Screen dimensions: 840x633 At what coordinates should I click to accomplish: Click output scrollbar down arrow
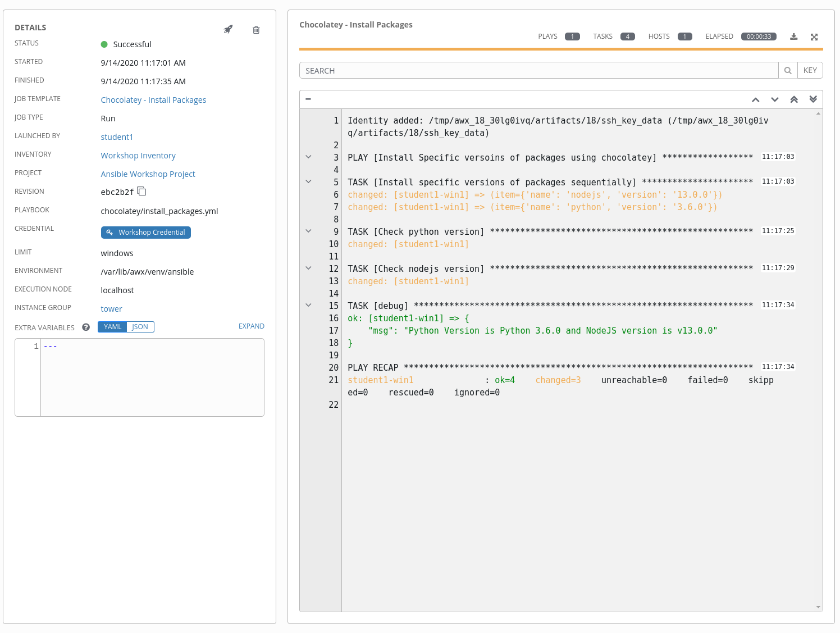click(x=818, y=607)
